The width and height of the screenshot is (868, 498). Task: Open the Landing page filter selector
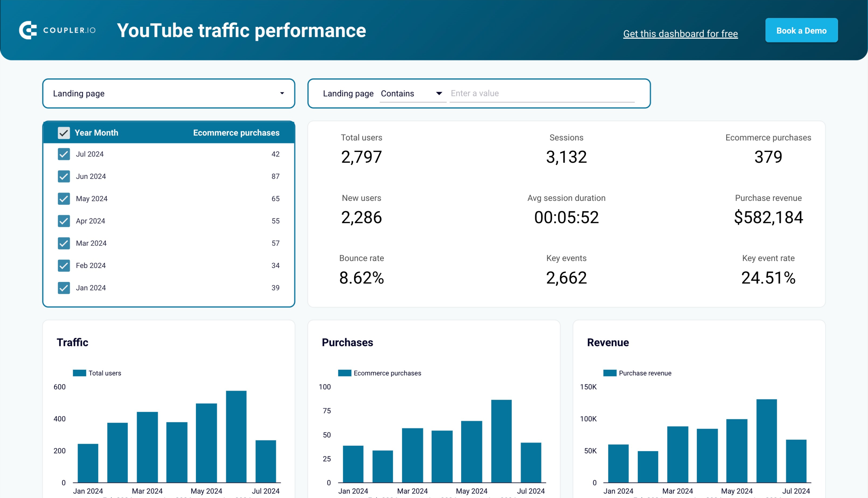click(168, 94)
